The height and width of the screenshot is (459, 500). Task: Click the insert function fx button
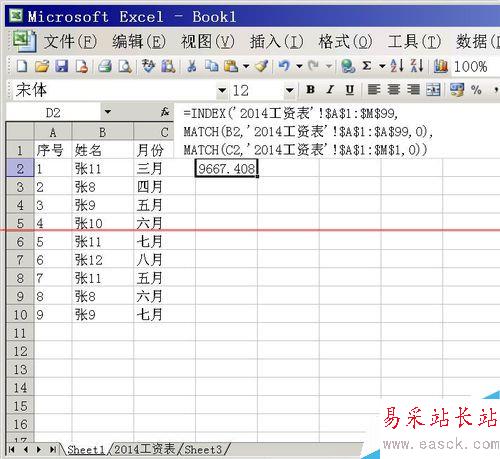[x=165, y=112]
